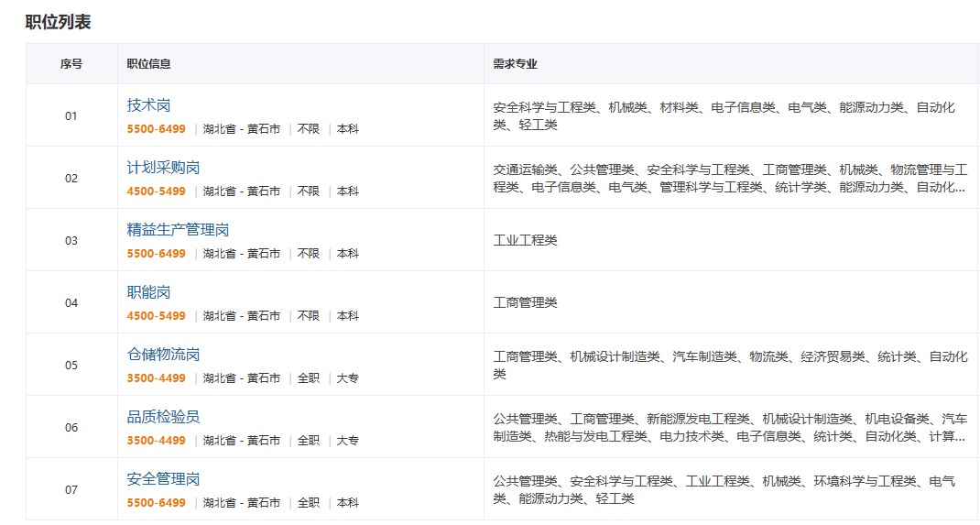
Task: Click row number 07 in the table
Action: coord(71,490)
